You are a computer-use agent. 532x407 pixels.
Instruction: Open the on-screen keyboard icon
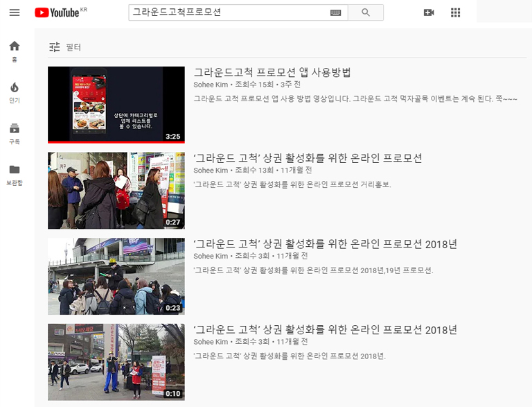pos(336,12)
